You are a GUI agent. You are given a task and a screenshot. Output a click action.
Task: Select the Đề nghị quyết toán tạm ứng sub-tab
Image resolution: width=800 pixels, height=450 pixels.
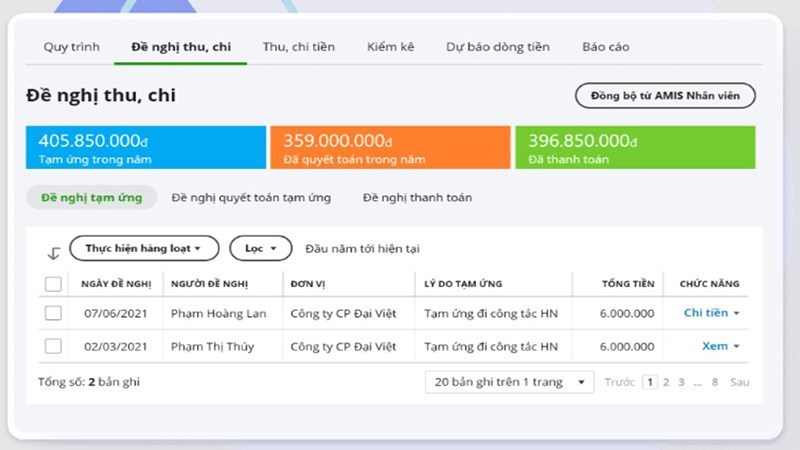pyautogui.click(x=251, y=198)
